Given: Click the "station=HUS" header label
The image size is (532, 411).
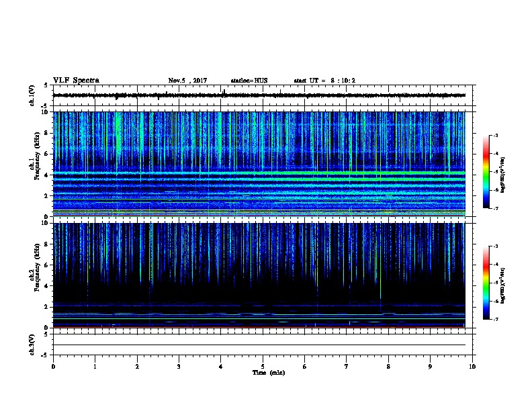Looking at the screenshot, I should click(249, 81).
